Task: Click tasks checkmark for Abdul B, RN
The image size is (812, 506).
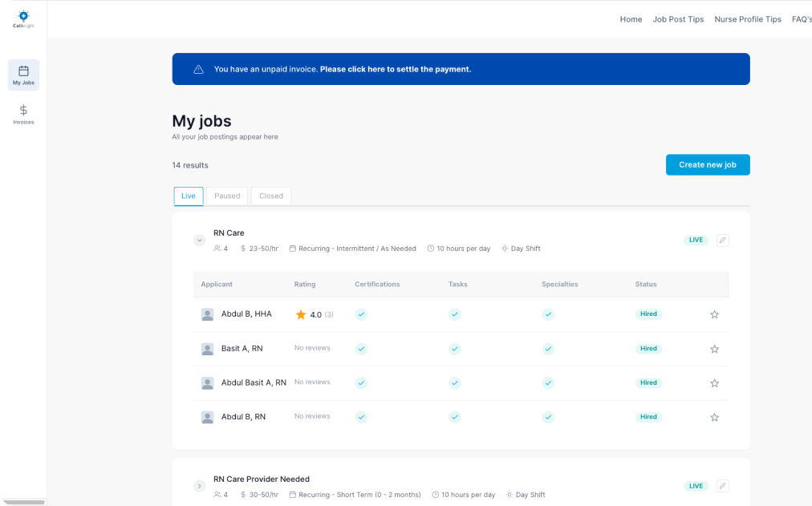Action: click(455, 417)
